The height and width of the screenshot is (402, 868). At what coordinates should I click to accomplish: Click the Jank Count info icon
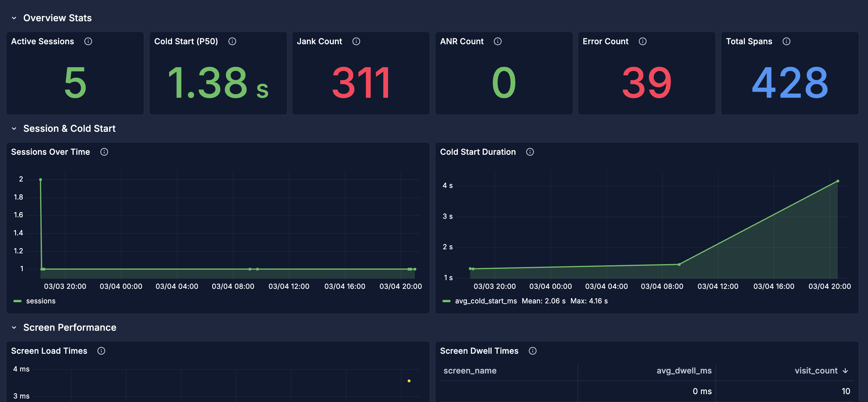[x=356, y=41]
